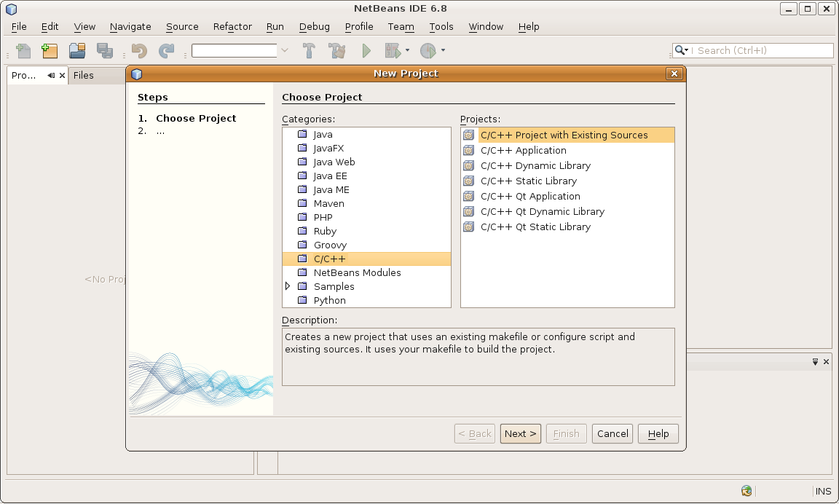The width and height of the screenshot is (839, 504).
Task: Close the New Project dialog
Action: pos(674,74)
